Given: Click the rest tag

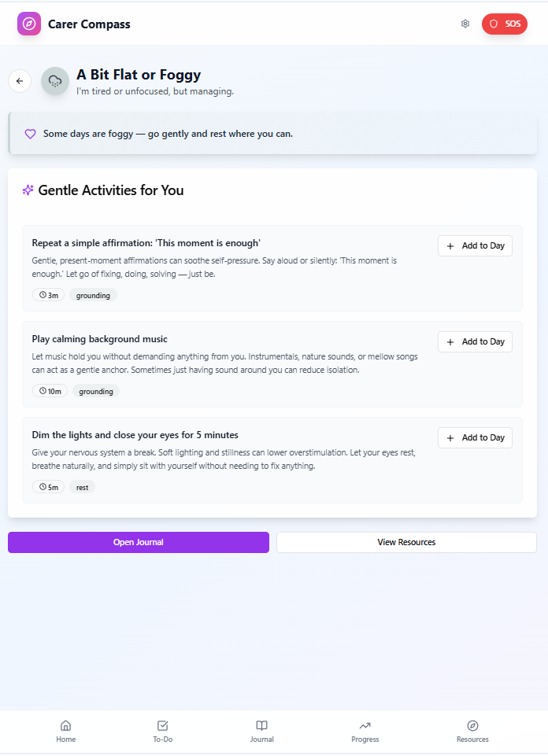Looking at the screenshot, I should pyautogui.click(x=83, y=487).
